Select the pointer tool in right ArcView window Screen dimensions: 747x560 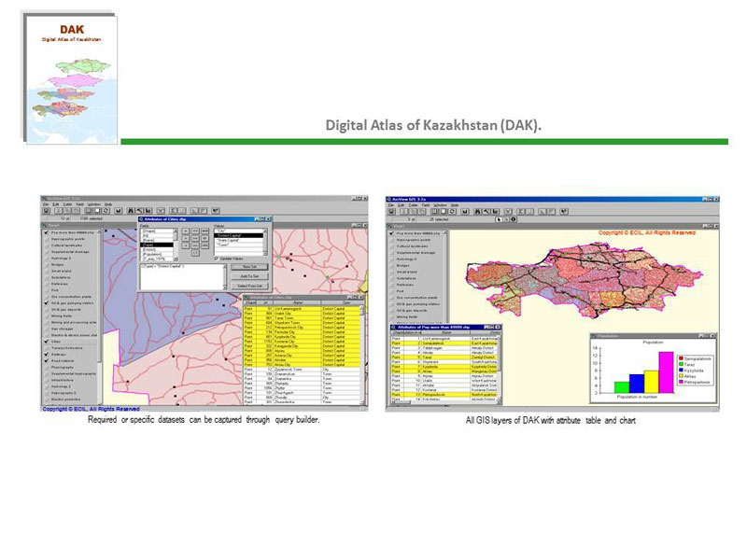[x=499, y=219]
